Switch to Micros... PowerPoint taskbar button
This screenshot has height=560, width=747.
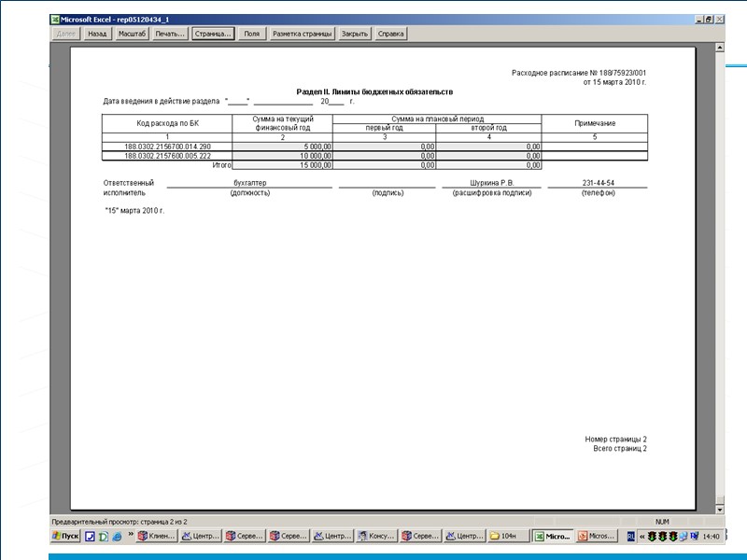coord(597,536)
